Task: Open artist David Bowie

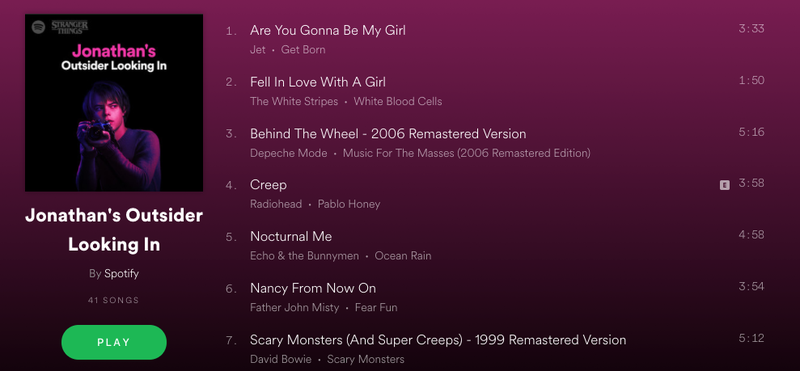Action: pos(281,359)
